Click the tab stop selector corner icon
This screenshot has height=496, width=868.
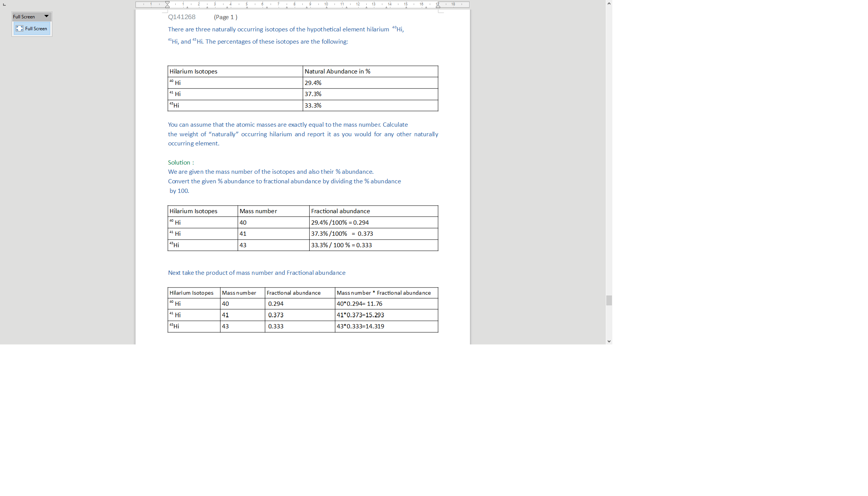(4, 4)
